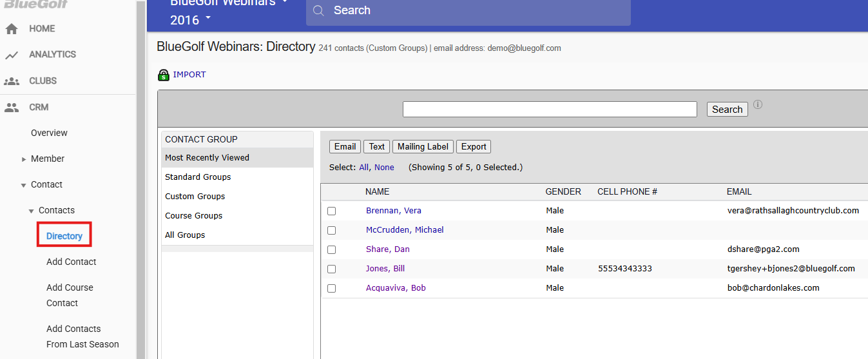This screenshot has width=868, height=359.
Task: Open the Home icon in sidebar
Action: [x=11, y=29]
